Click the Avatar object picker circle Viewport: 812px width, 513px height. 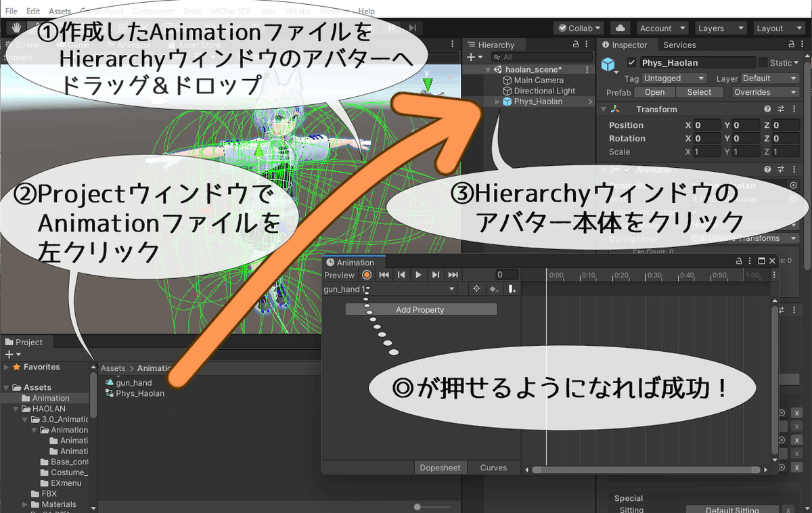793,199
